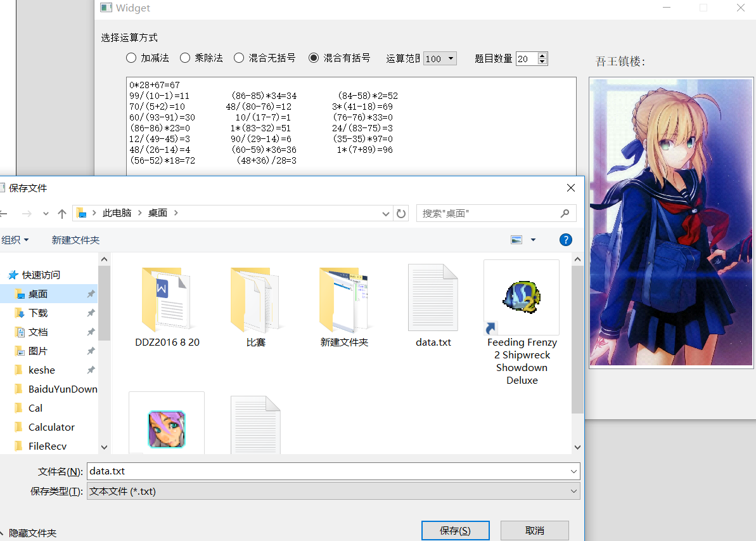Change the view with the view icon
756x541 pixels.
tap(516, 240)
